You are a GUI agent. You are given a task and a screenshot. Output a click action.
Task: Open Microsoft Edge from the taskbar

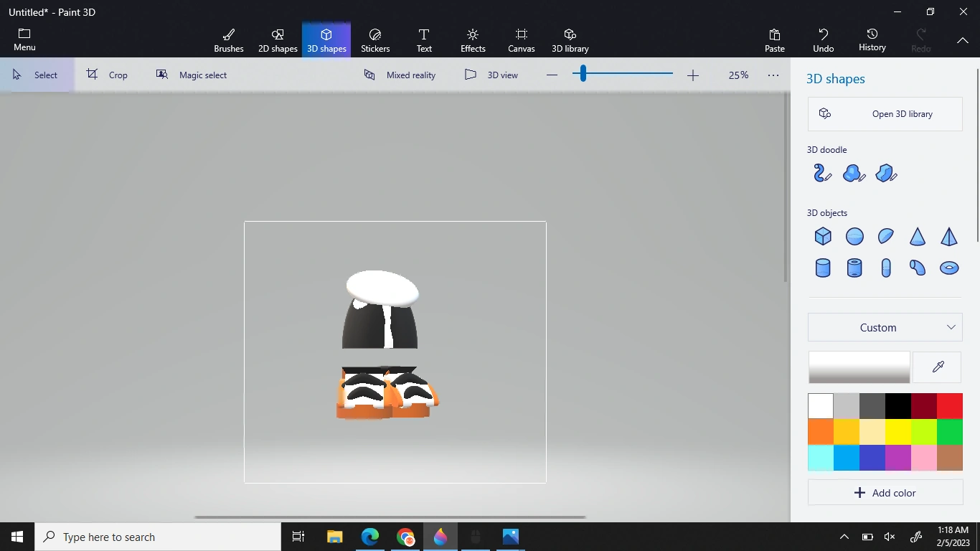point(370,537)
